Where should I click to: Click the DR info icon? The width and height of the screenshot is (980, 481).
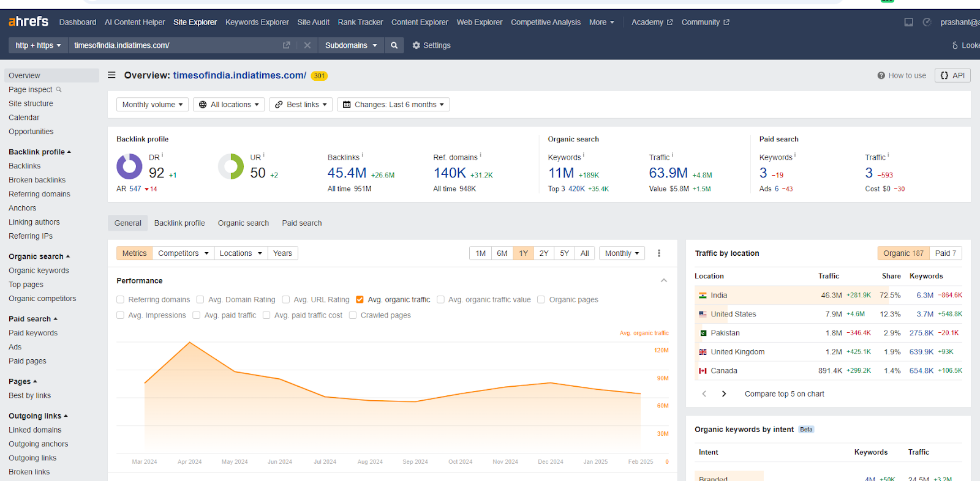(162, 155)
